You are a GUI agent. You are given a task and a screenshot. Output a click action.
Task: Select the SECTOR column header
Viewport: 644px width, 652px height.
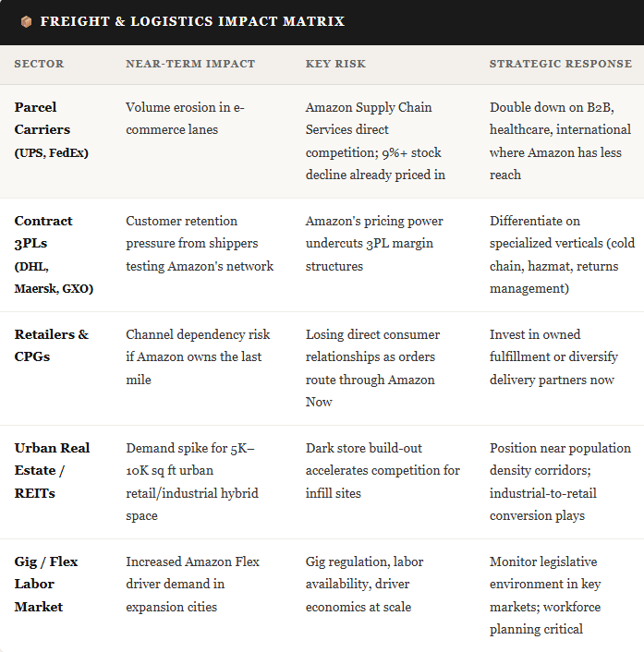pos(39,64)
